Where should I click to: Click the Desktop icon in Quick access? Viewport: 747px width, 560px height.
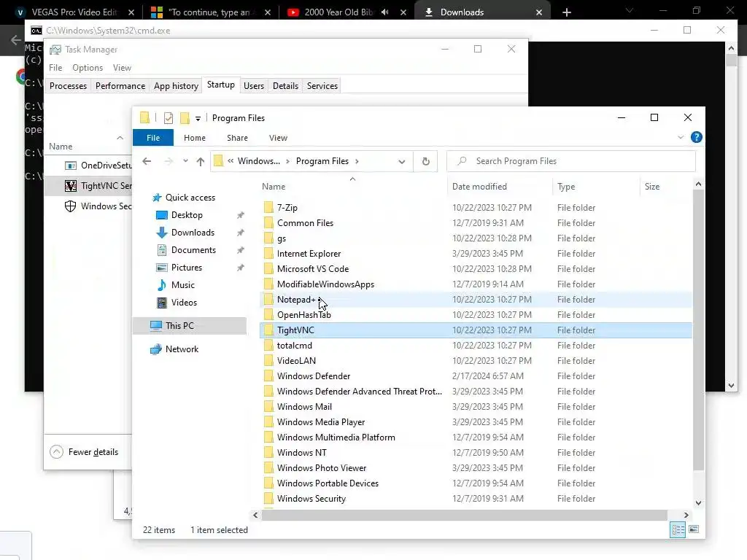[x=162, y=215]
